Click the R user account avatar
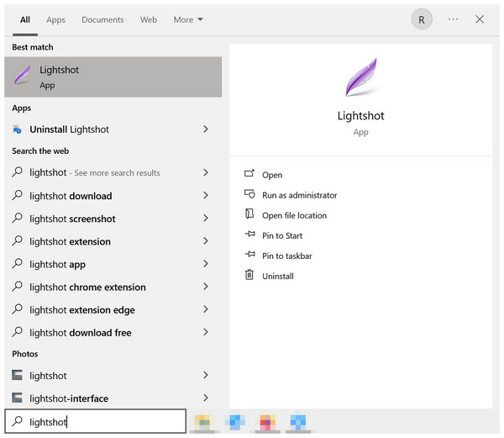Viewport: 504px width, 438px height. pyautogui.click(x=422, y=19)
